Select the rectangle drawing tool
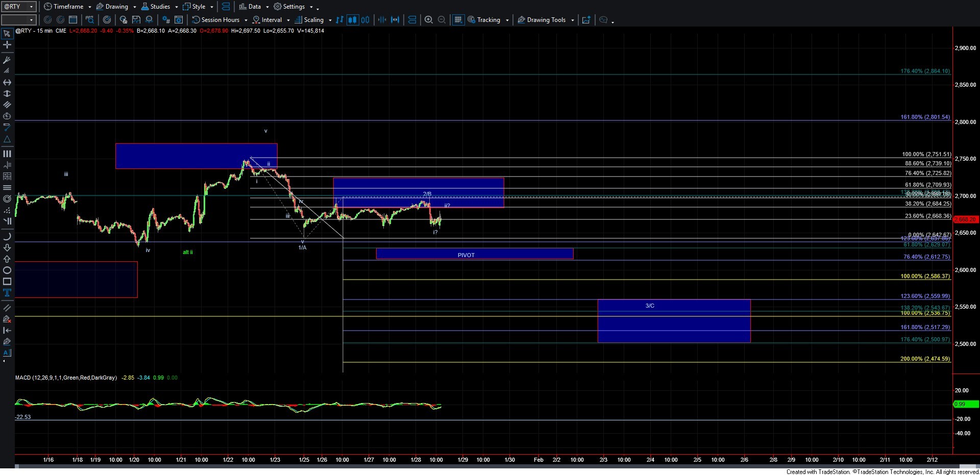The height and width of the screenshot is (475, 980). point(7,282)
